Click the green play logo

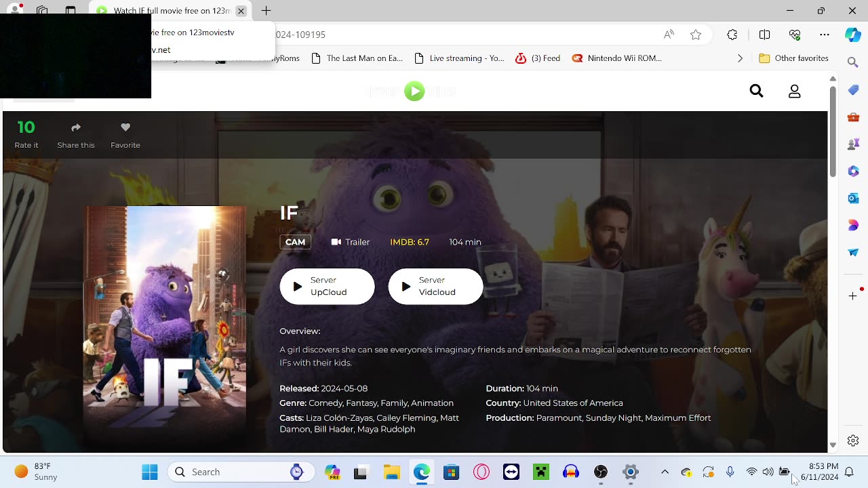click(414, 91)
